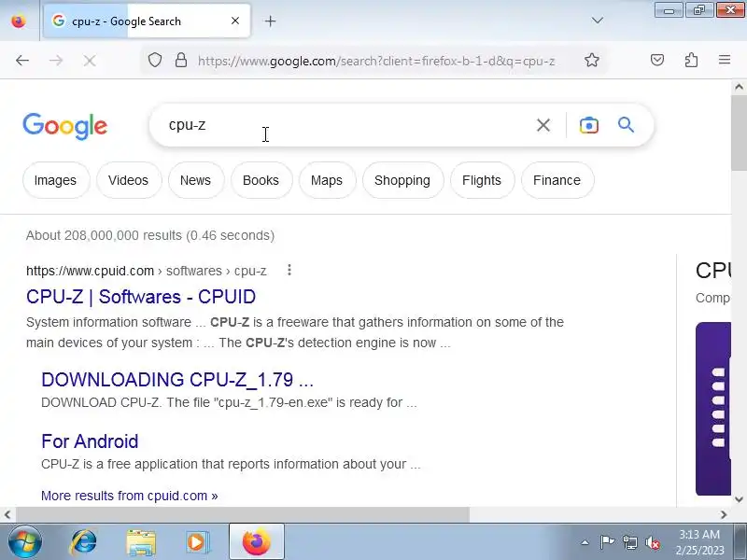Clear the Google search box
This screenshot has height=560, width=747.
pos(543,125)
